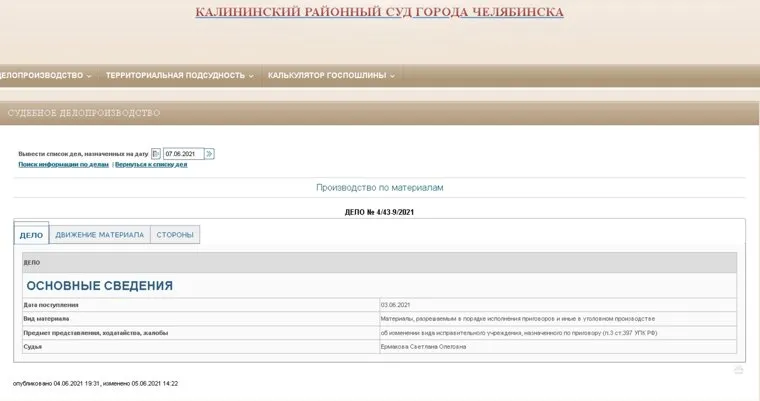
Task: Follow the Поиск информации по делам link
Action: coord(63,164)
